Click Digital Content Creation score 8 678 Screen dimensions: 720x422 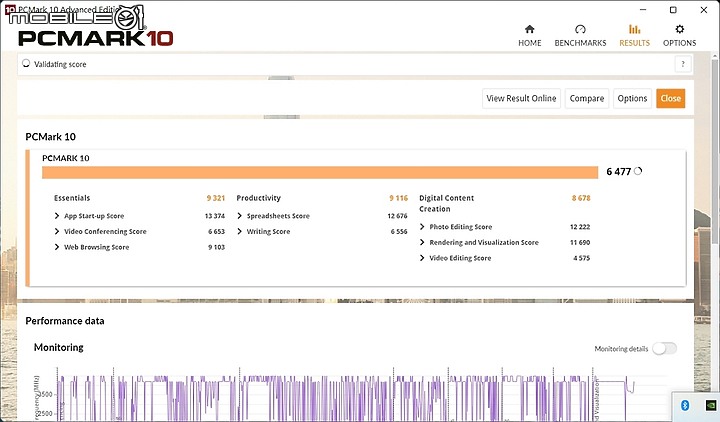581,198
